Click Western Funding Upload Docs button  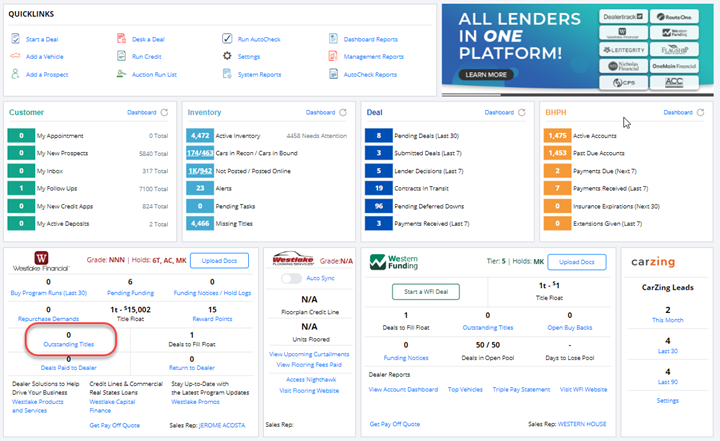(577, 262)
